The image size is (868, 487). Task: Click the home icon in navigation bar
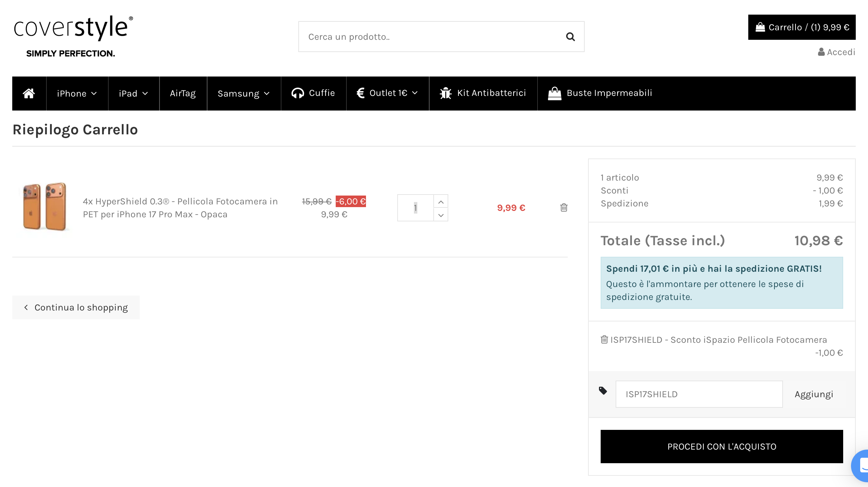pos(29,93)
